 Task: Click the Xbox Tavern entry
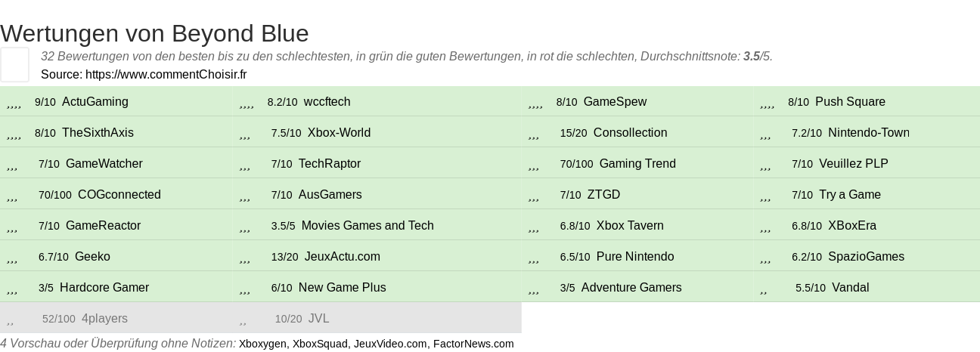pos(630,226)
